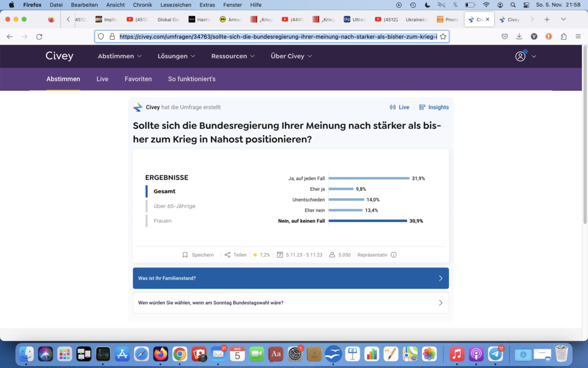Switch to the Favoriten tab

click(138, 79)
